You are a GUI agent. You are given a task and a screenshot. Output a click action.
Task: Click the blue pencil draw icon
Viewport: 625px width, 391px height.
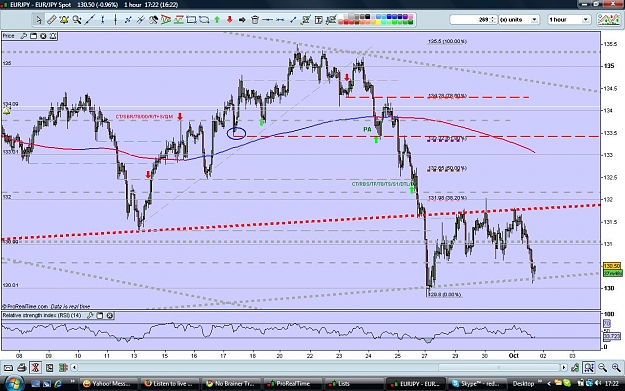(293, 20)
